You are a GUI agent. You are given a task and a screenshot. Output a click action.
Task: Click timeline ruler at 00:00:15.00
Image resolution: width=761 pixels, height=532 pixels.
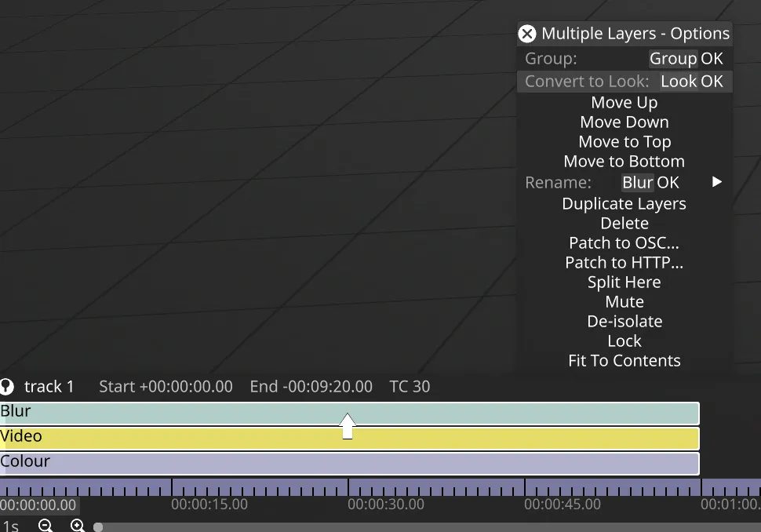tap(209, 505)
